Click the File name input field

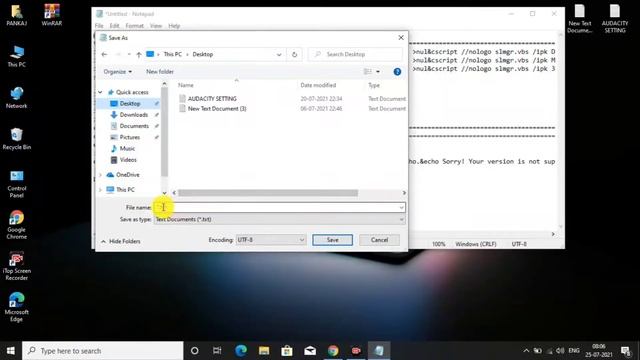point(280,208)
